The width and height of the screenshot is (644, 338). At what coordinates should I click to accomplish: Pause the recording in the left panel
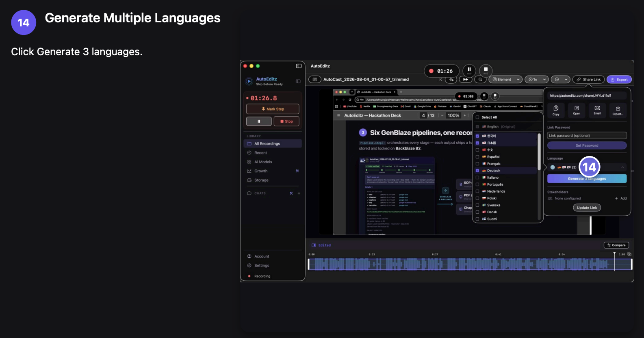(x=259, y=121)
